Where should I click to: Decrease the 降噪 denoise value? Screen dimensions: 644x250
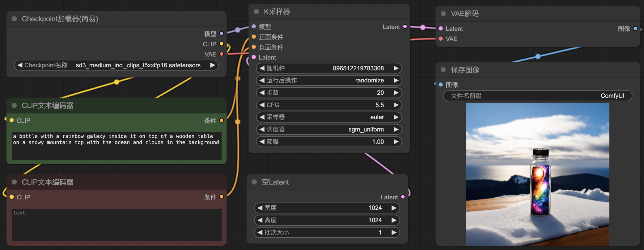coord(262,142)
